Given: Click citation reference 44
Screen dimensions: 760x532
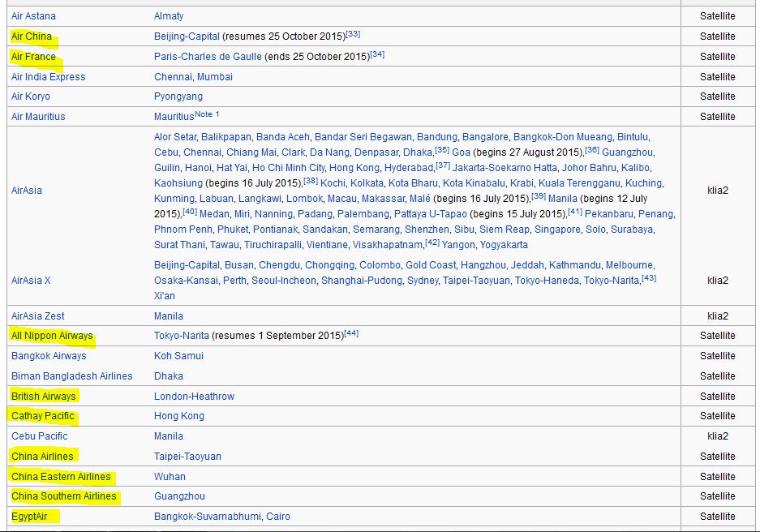Looking at the screenshot, I should (351, 333).
